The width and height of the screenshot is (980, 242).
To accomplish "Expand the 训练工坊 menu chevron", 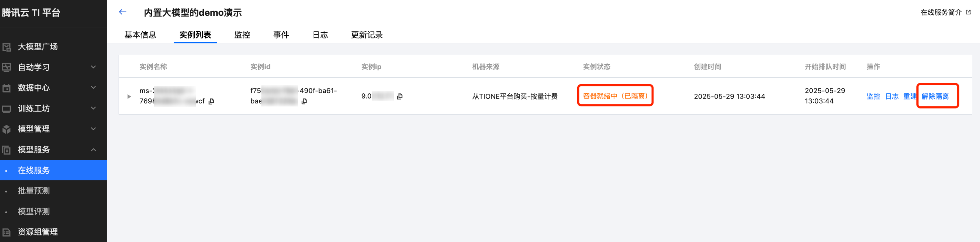I will coord(93,109).
